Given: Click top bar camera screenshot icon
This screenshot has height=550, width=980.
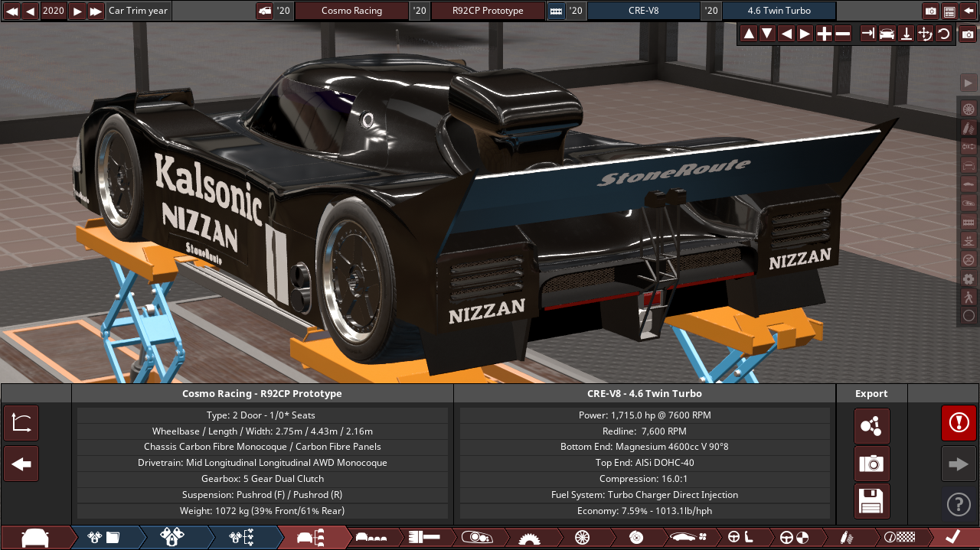Looking at the screenshot, I should click(930, 11).
